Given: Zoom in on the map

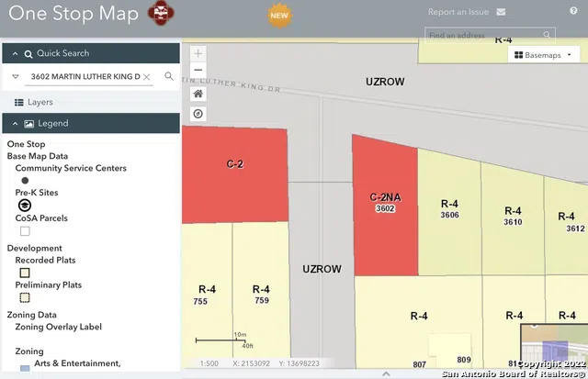Looking at the screenshot, I should tap(198, 54).
